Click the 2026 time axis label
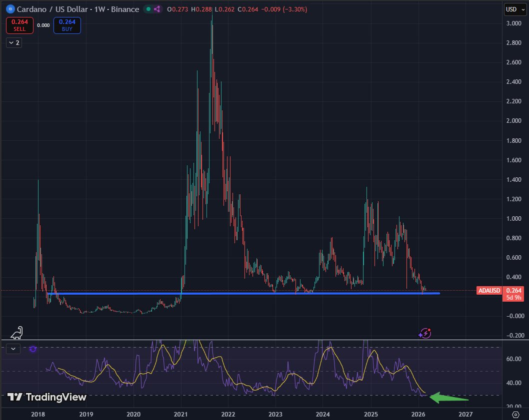 [x=418, y=415]
